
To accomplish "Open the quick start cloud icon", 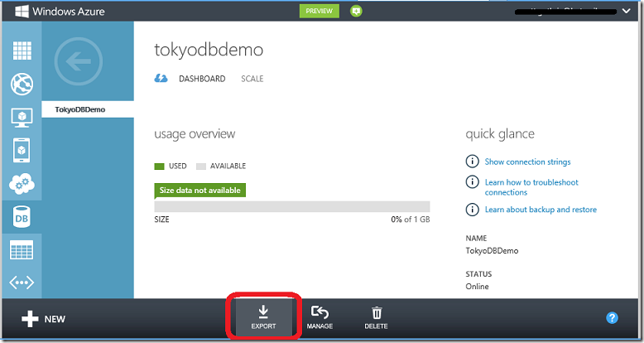I will [161, 78].
